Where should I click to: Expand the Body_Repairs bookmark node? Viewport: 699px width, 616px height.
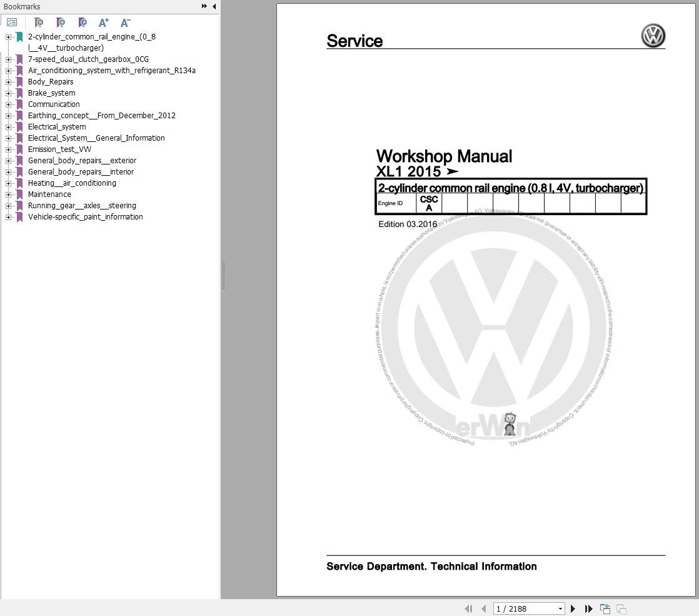click(x=9, y=82)
